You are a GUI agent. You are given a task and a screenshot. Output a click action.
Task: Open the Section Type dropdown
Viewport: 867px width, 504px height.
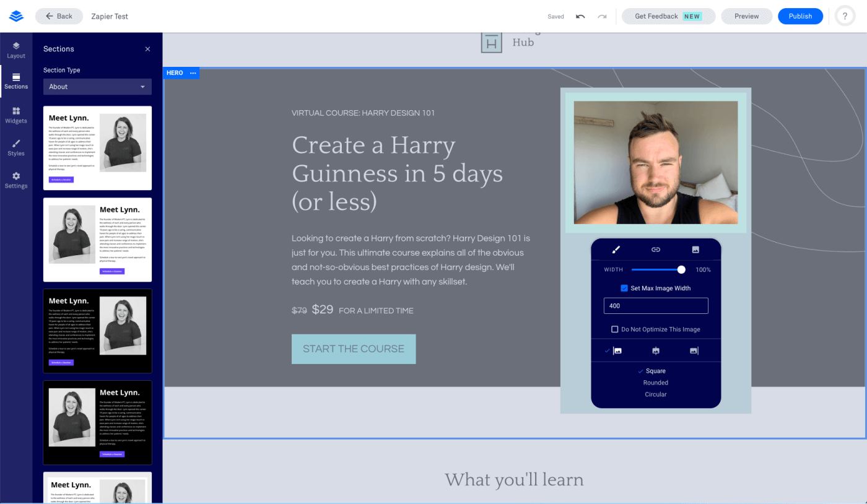(x=97, y=87)
